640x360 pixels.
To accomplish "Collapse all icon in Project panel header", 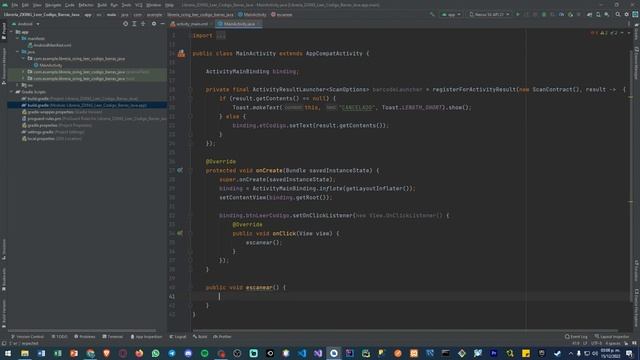I will (143, 24).
